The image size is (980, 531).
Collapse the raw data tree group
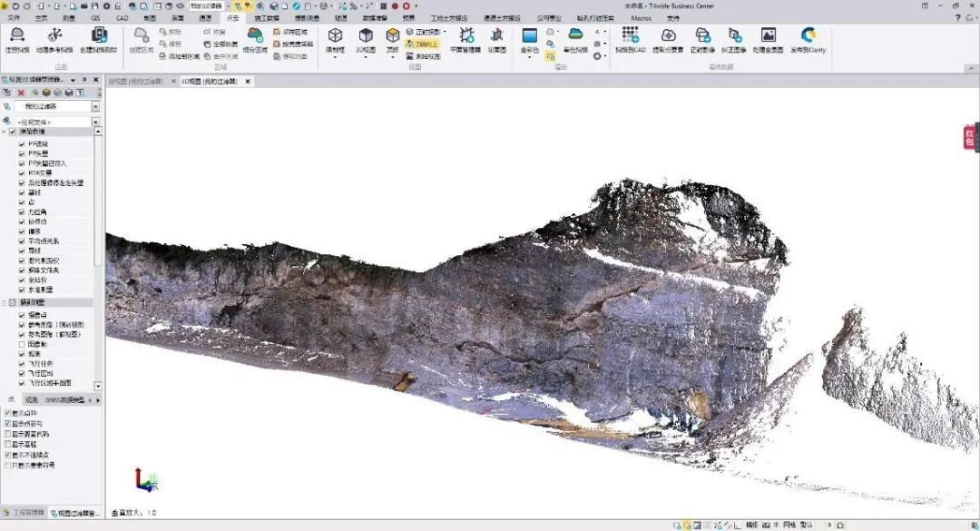tap(5, 132)
